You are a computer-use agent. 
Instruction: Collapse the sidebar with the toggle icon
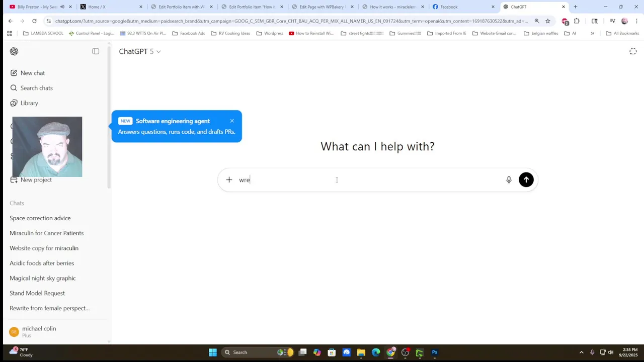tap(96, 51)
